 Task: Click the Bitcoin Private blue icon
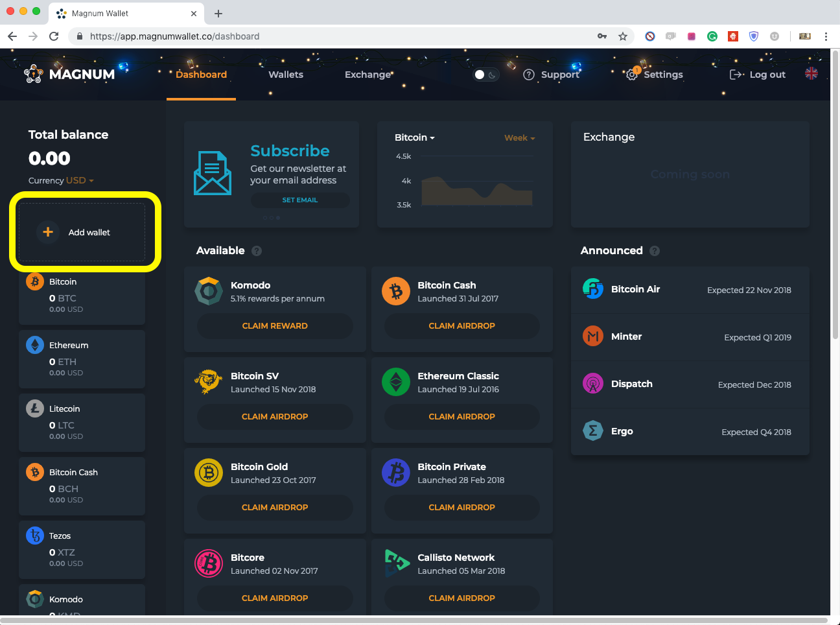[396, 473]
